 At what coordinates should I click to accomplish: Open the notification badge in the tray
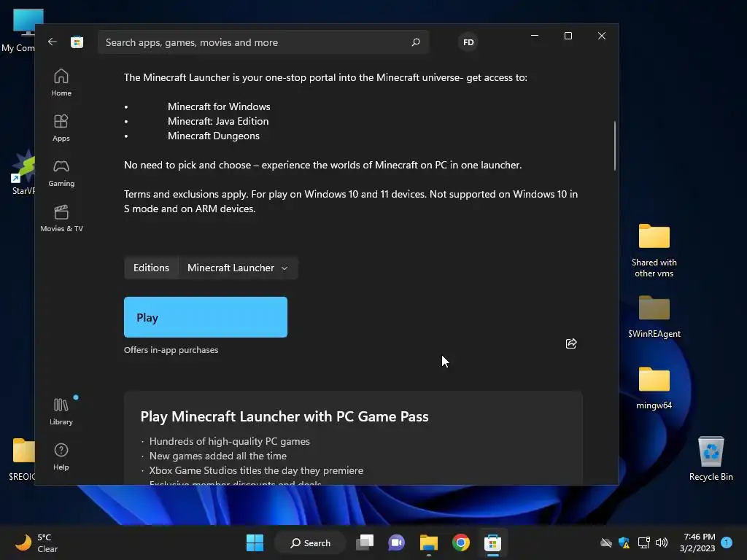click(x=727, y=542)
